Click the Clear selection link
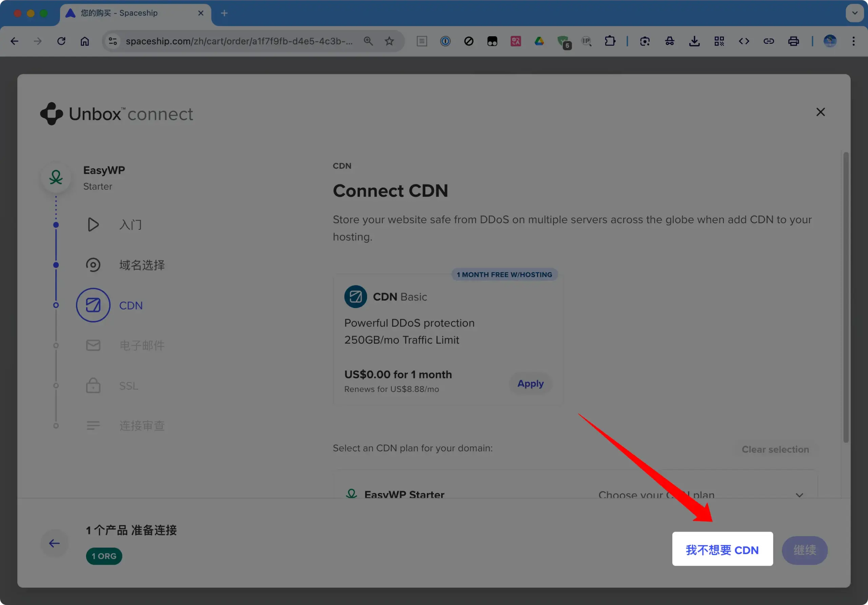 pyautogui.click(x=775, y=449)
